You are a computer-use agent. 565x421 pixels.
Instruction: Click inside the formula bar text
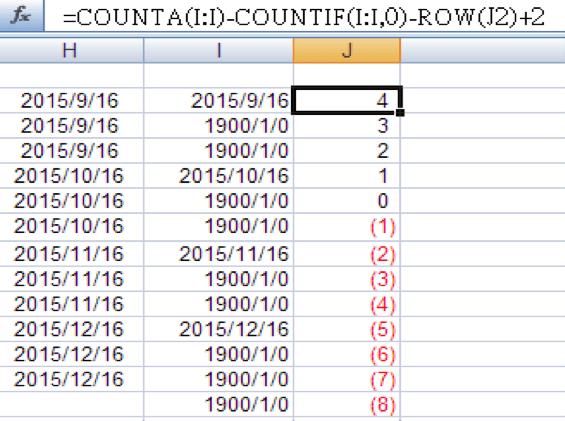pyautogui.click(x=303, y=17)
